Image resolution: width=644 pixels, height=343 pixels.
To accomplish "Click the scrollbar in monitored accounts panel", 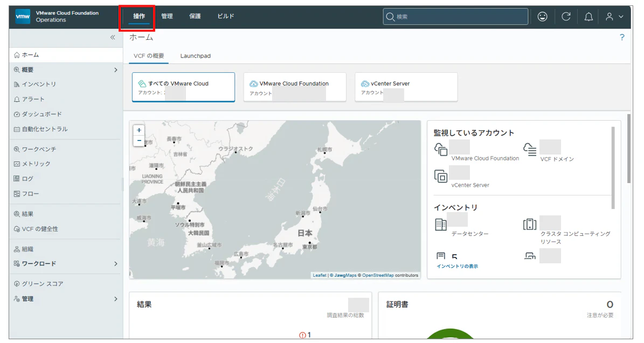I will coord(613,168).
